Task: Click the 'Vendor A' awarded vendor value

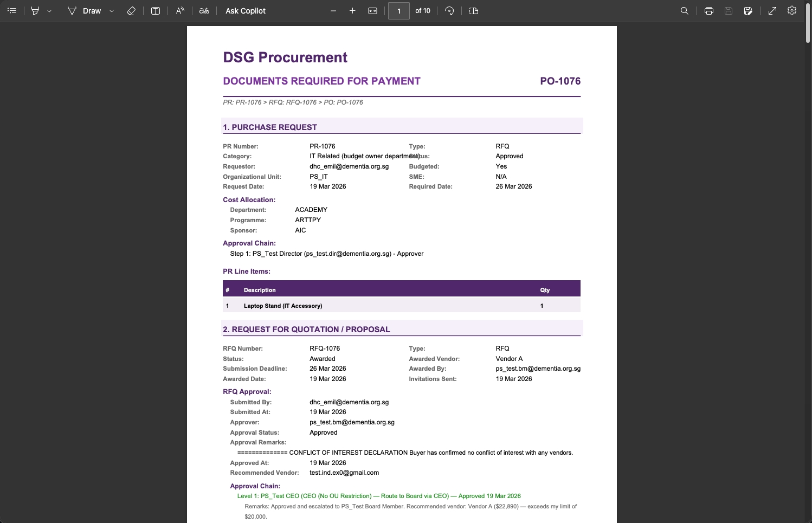Action: pyautogui.click(x=509, y=359)
